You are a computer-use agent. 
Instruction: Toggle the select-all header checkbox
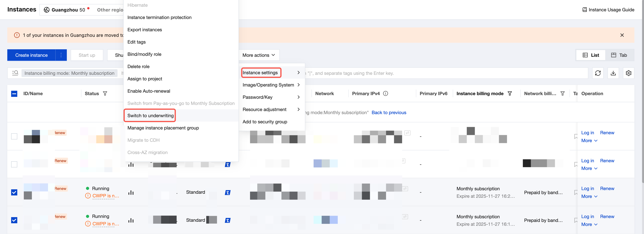(x=14, y=94)
